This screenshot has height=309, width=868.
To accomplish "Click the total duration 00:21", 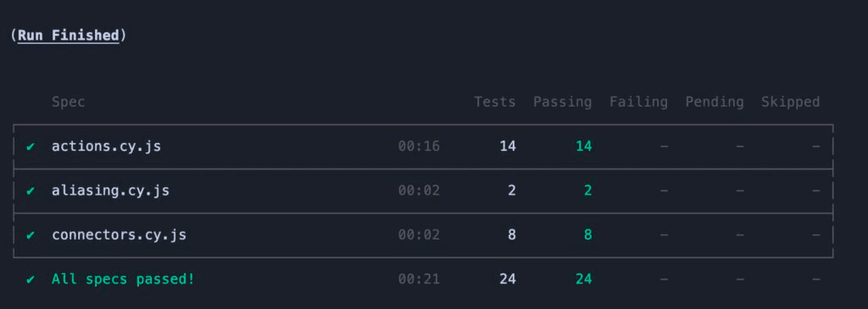I will point(419,279).
